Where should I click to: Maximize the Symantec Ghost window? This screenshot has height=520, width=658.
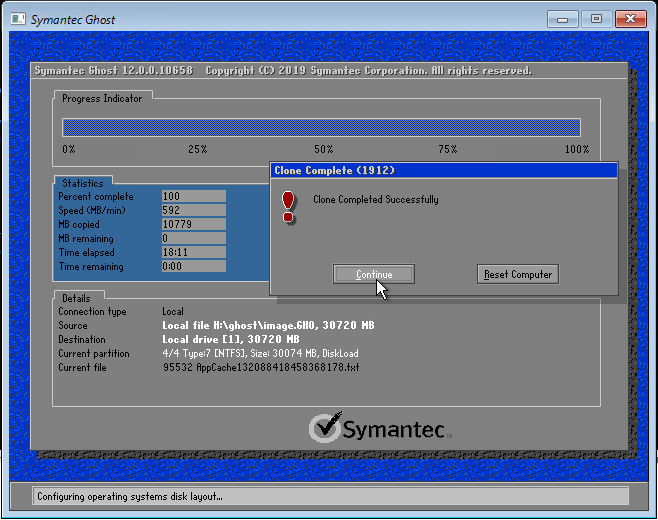pos(596,19)
